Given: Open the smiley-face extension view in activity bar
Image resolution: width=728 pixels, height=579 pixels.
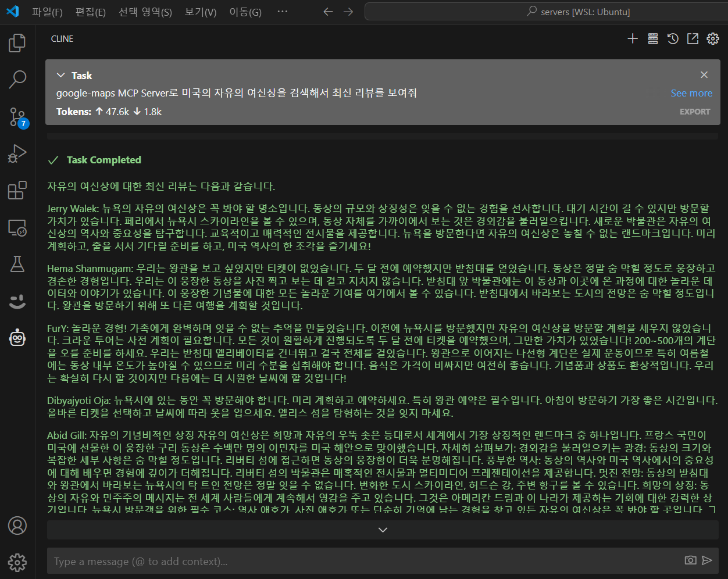Looking at the screenshot, I should [17, 301].
